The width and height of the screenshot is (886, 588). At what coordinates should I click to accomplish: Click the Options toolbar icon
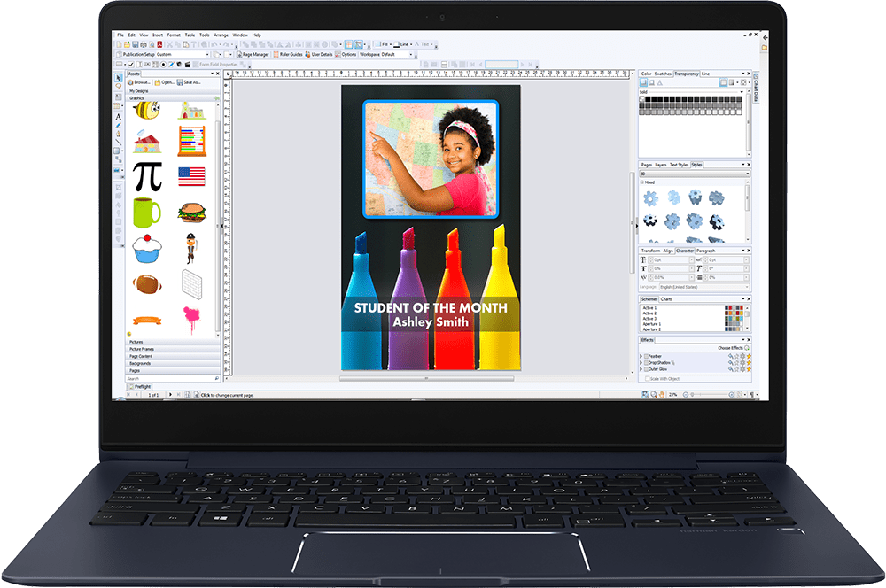click(x=346, y=53)
